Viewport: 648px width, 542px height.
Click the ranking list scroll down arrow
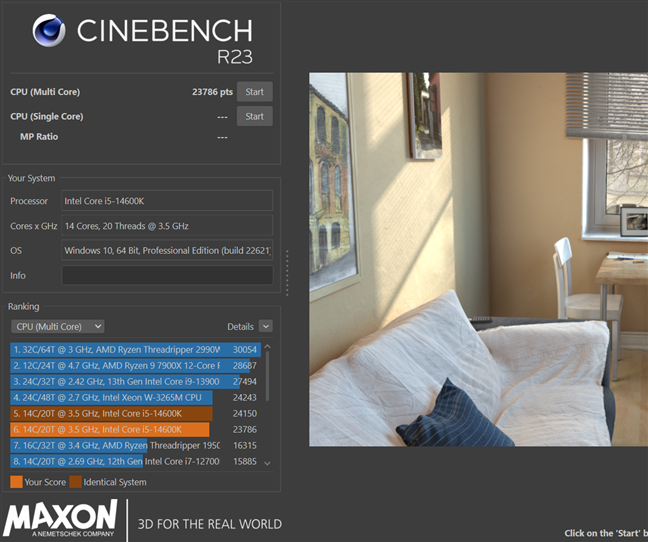(x=267, y=463)
